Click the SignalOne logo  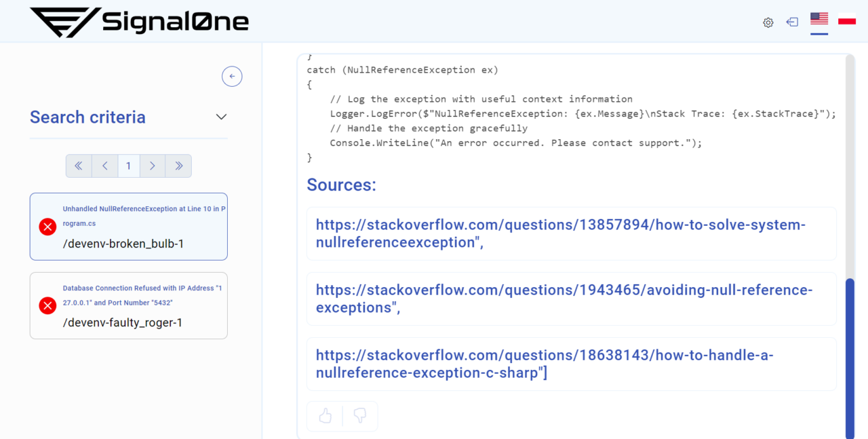coord(139,21)
